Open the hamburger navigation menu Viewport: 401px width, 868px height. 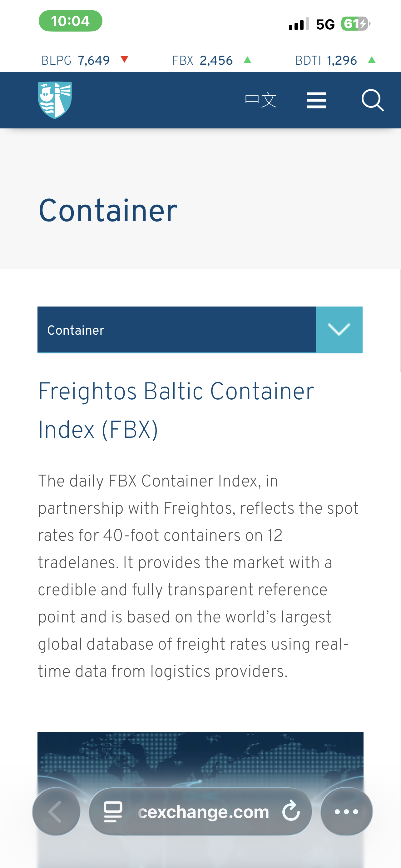(x=316, y=100)
